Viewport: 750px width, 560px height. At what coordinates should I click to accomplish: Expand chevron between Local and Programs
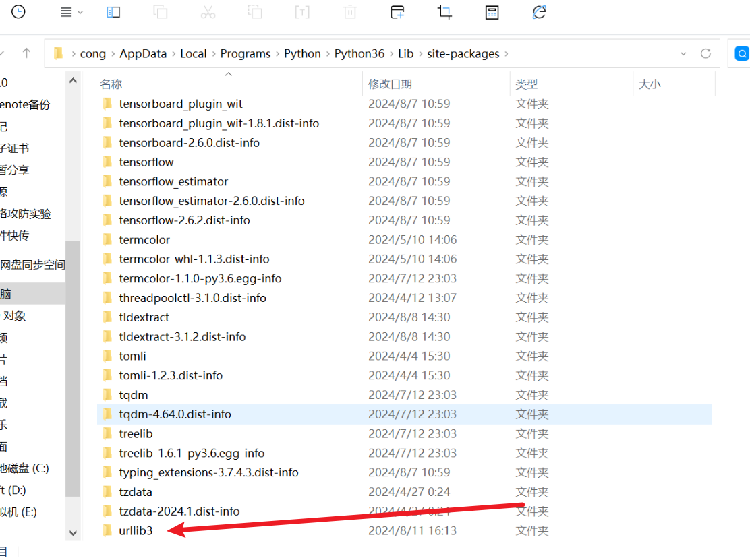(x=213, y=53)
